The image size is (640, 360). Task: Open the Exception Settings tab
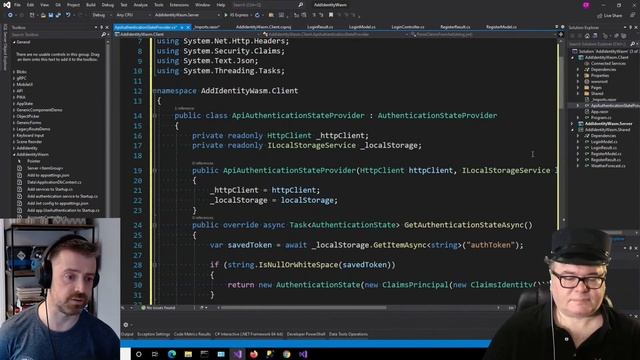153,334
